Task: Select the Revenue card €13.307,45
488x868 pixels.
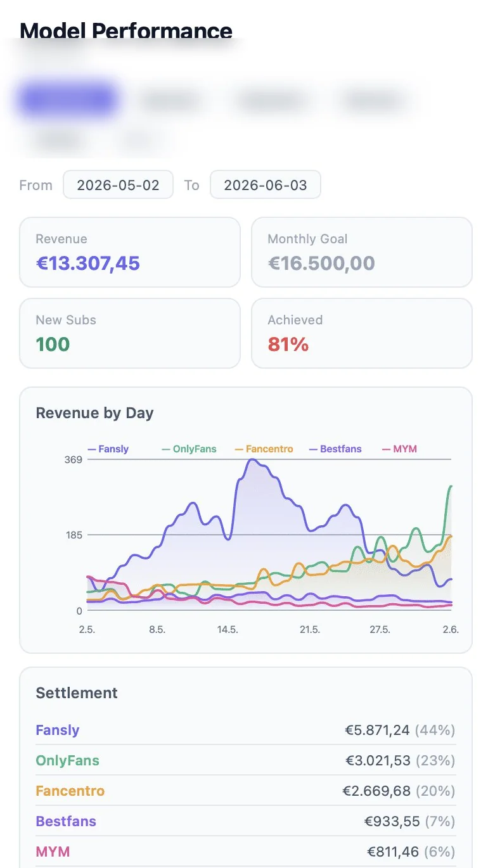Action: [x=130, y=252]
